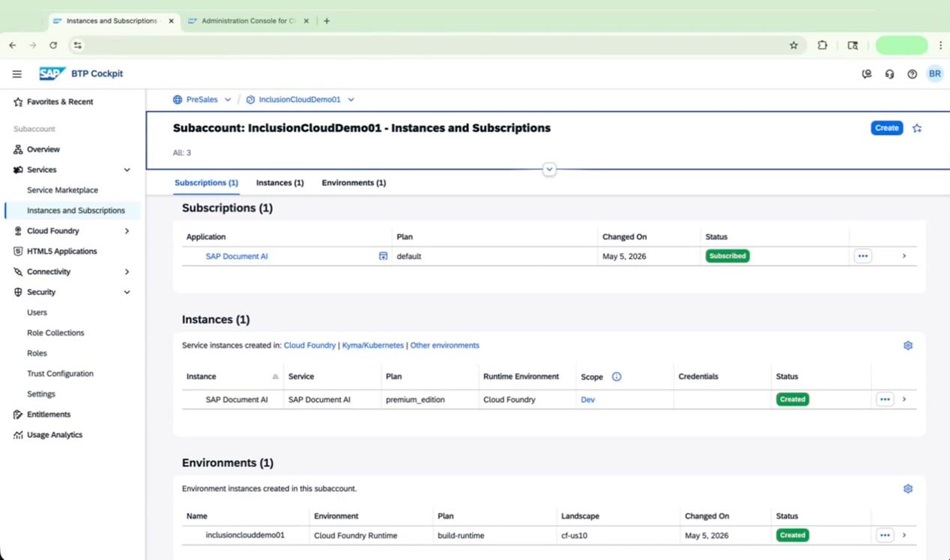
Task: Switch to Instances (1) tab
Action: click(279, 183)
